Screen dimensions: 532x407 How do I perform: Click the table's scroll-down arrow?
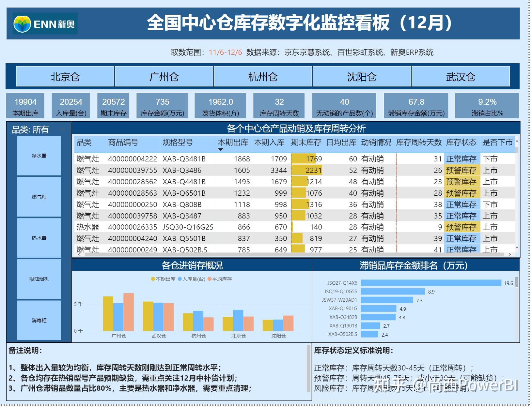pos(517,248)
